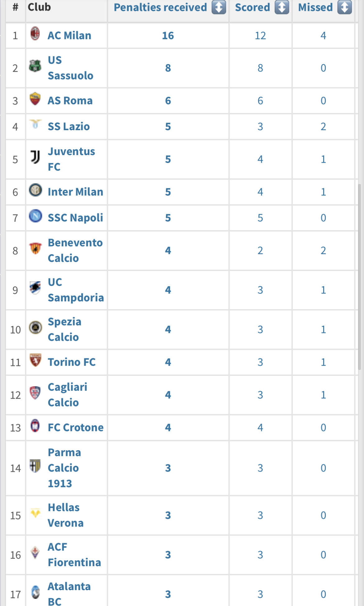The height and width of the screenshot is (606, 364).
Task: Click the Juventus FC logo icon
Action: pos(35,157)
